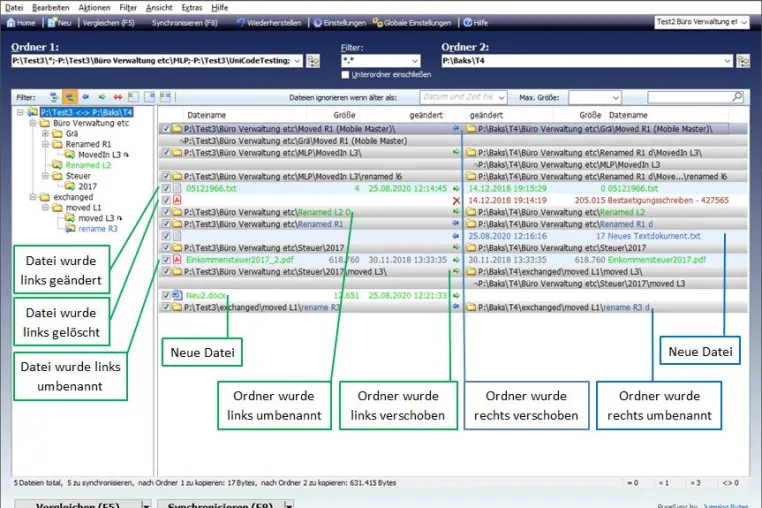Click the both-panes view filter icon

click(x=165, y=97)
